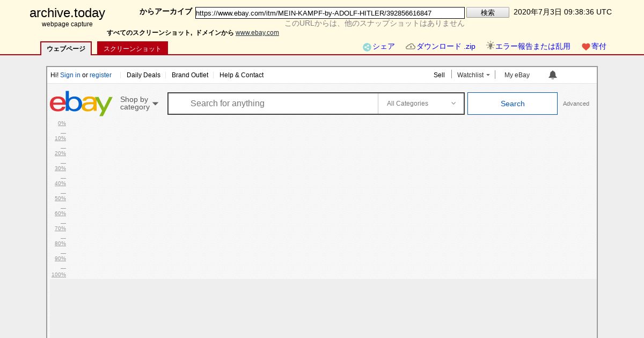Screen dimensions: 644x338
Task: Jump to 80% page position marker
Action: coord(60,244)
